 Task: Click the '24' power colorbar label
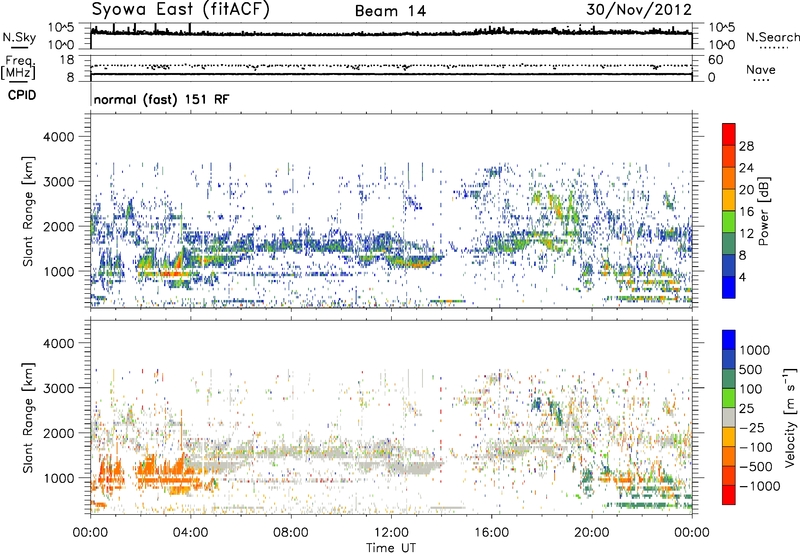point(746,168)
